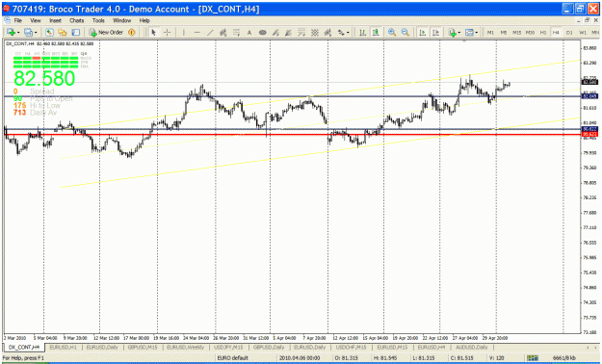Viewport: 602px width, 364px height.
Task: Click the 6661/8 kb traffic indicator
Action: pos(564,358)
